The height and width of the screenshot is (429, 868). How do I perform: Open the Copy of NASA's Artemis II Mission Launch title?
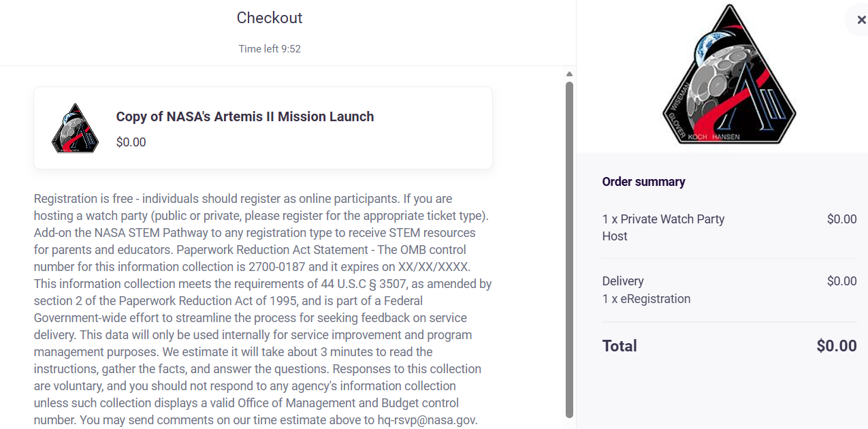click(245, 116)
